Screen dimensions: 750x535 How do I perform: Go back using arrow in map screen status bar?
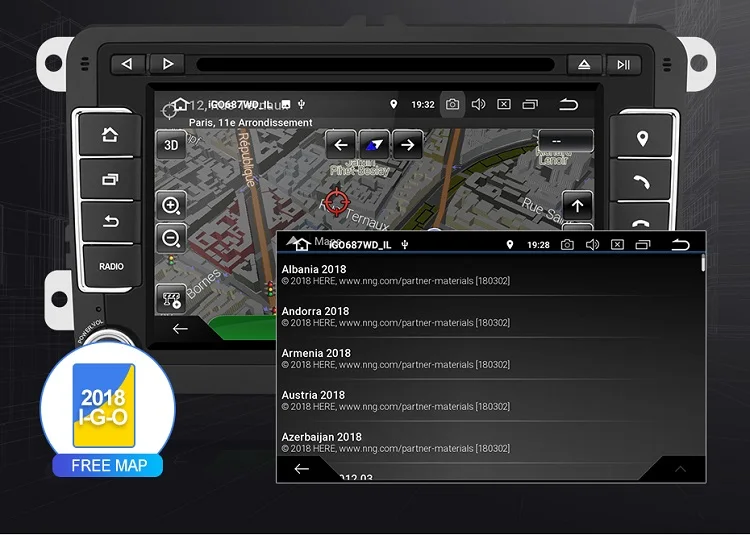(569, 104)
